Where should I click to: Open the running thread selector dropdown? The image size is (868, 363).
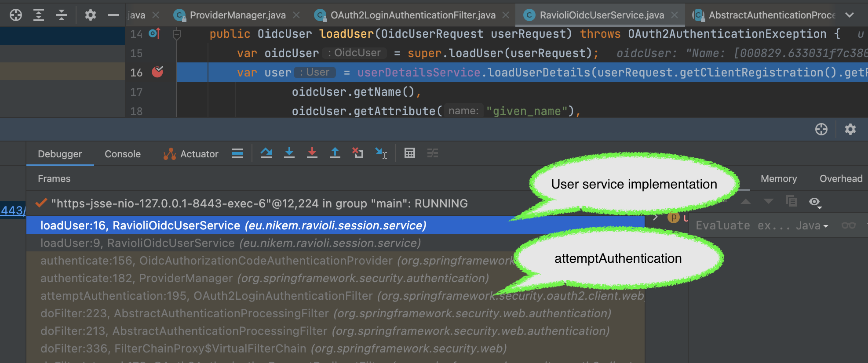[259, 203]
